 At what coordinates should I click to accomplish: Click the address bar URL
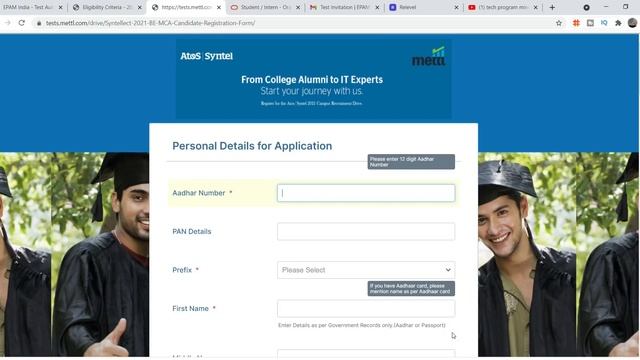click(x=150, y=23)
